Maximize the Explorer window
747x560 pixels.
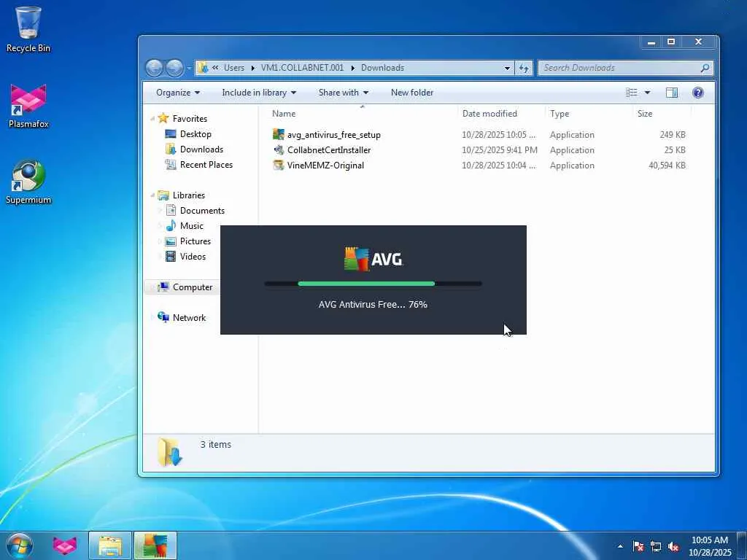pyautogui.click(x=671, y=42)
